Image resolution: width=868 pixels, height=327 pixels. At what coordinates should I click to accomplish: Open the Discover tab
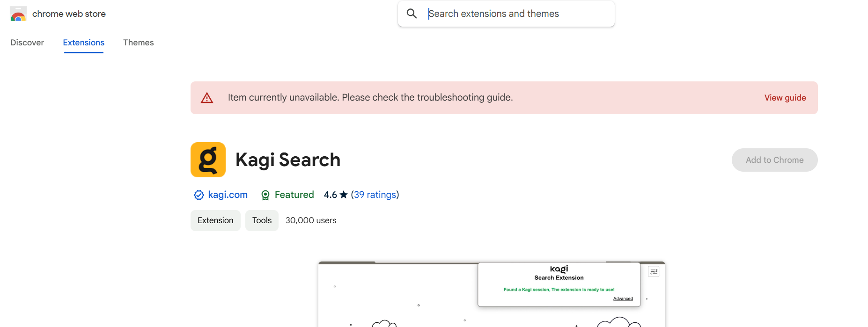27,43
